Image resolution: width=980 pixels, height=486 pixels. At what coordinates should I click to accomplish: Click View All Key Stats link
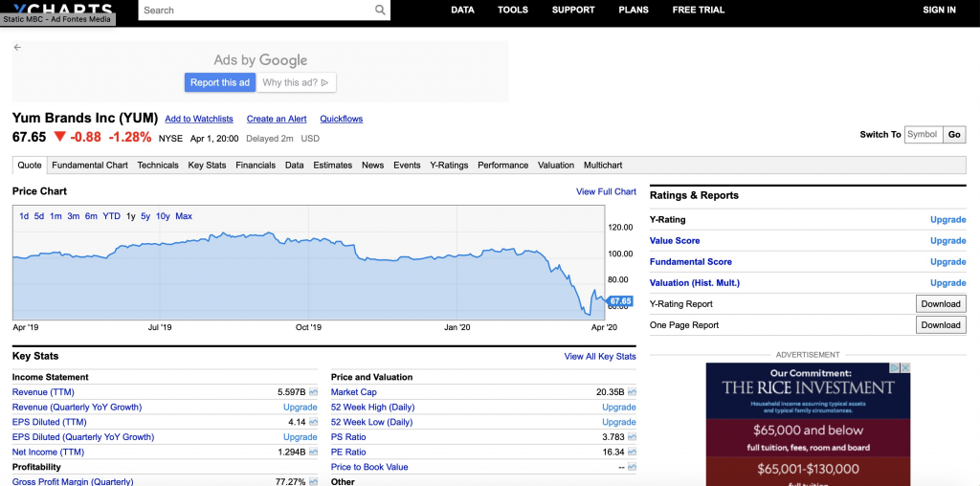600,357
